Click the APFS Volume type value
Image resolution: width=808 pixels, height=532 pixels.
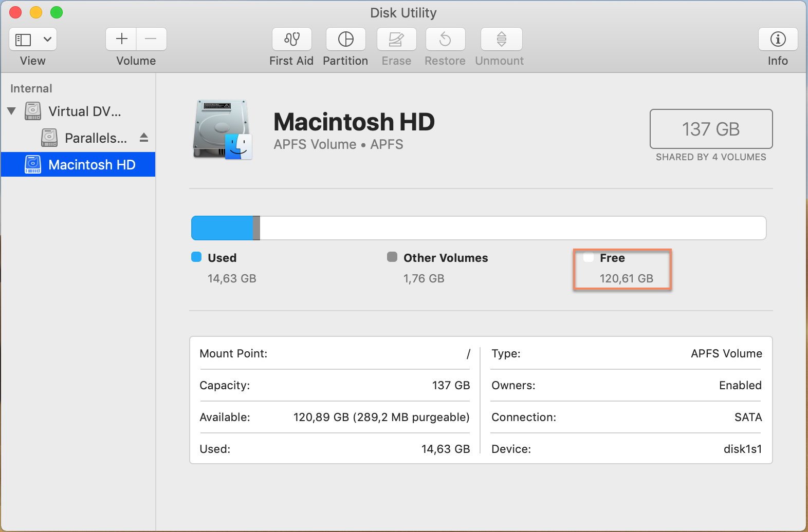click(x=726, y=354)
